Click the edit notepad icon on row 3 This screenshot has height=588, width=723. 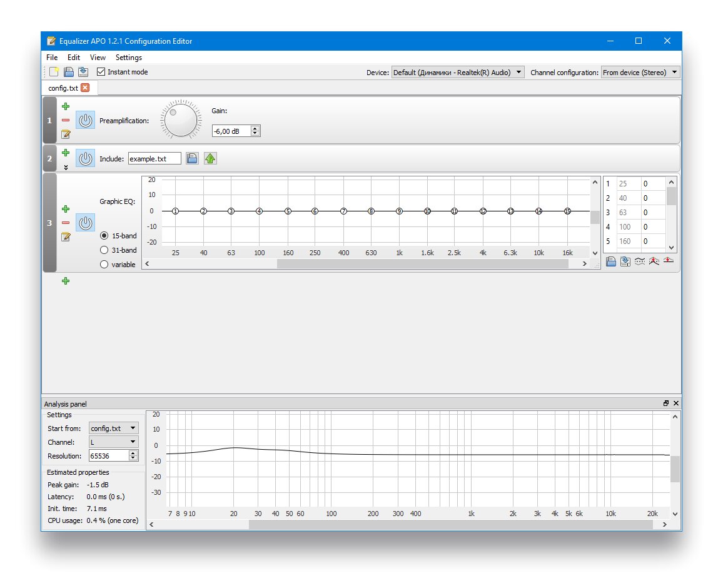click(x=66, y=236)
